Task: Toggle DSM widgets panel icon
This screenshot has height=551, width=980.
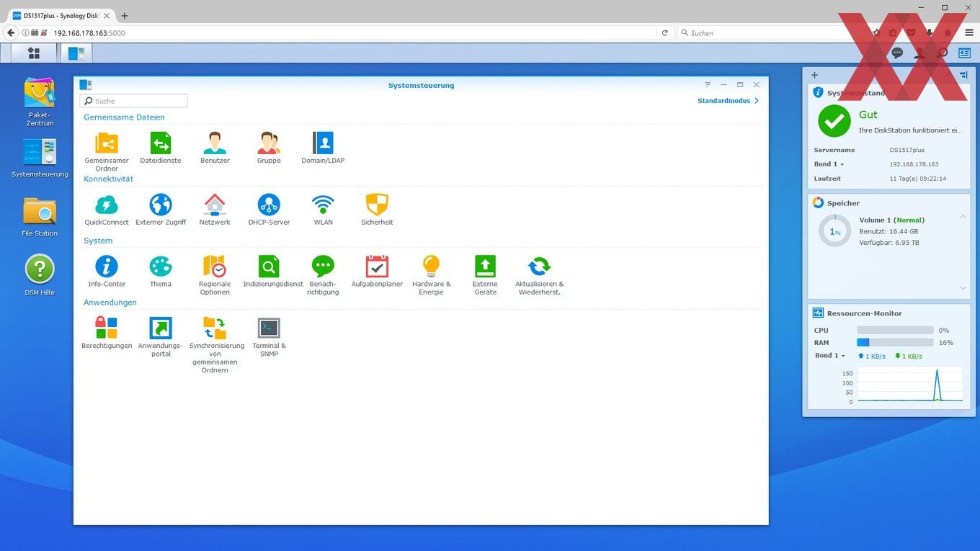Action: (964, 53)
